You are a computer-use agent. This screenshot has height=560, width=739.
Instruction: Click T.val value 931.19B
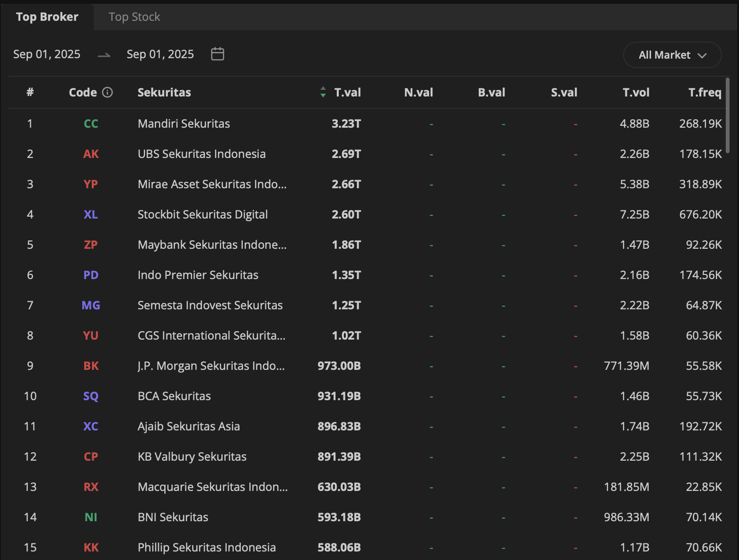[339, 396]
